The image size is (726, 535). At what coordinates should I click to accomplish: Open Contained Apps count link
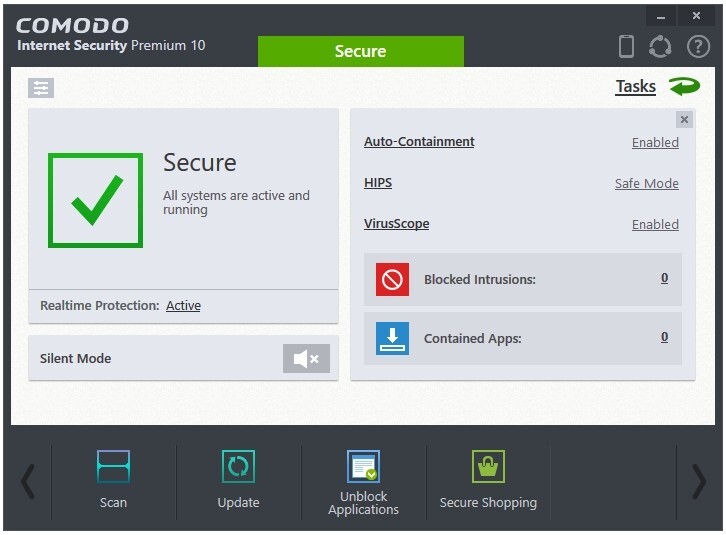click(x=664, y=337)
